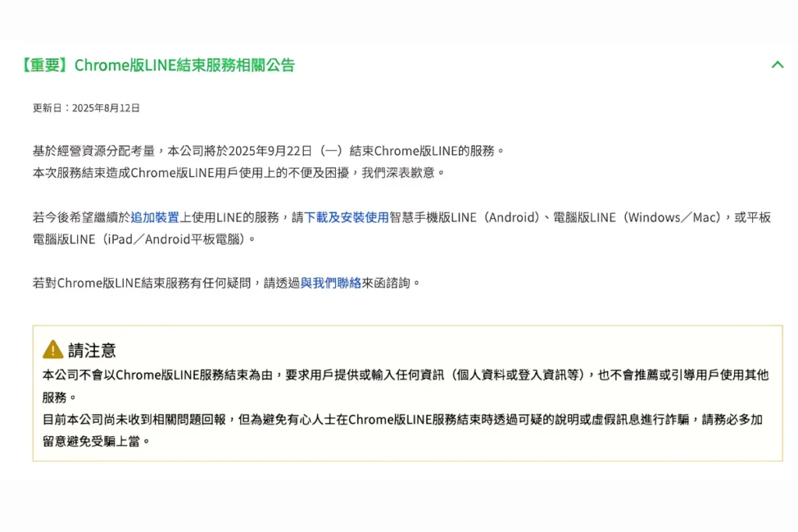The width and height of the screenshot is (798, 532).
Task: Click the line starting 本次服務結束造成
Action: tap(238, 173)
